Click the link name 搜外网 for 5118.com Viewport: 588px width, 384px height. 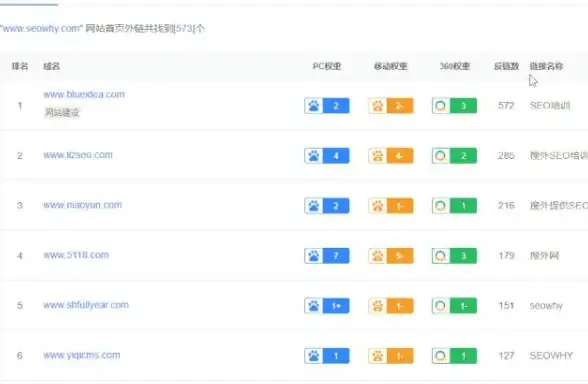click(x=544, y=256)
